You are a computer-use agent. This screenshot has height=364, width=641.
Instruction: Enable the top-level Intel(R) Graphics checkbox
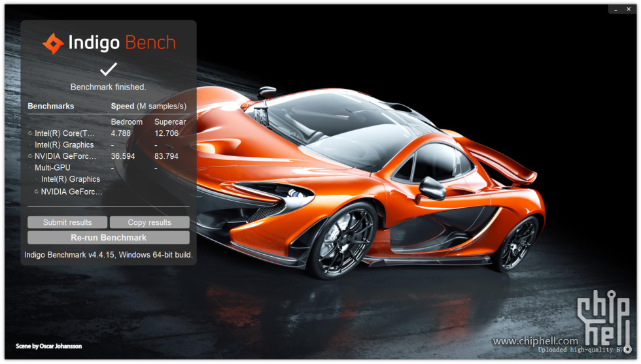coord(30,144)
